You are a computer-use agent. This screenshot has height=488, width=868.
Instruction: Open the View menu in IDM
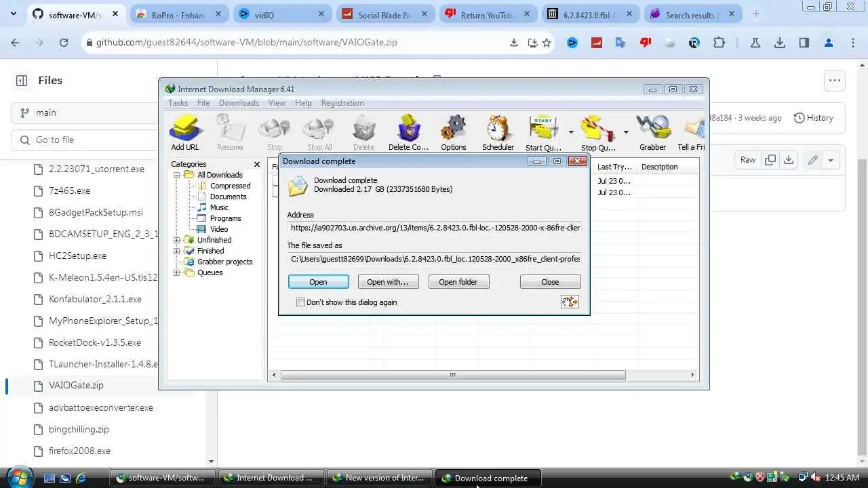[277, 103]
